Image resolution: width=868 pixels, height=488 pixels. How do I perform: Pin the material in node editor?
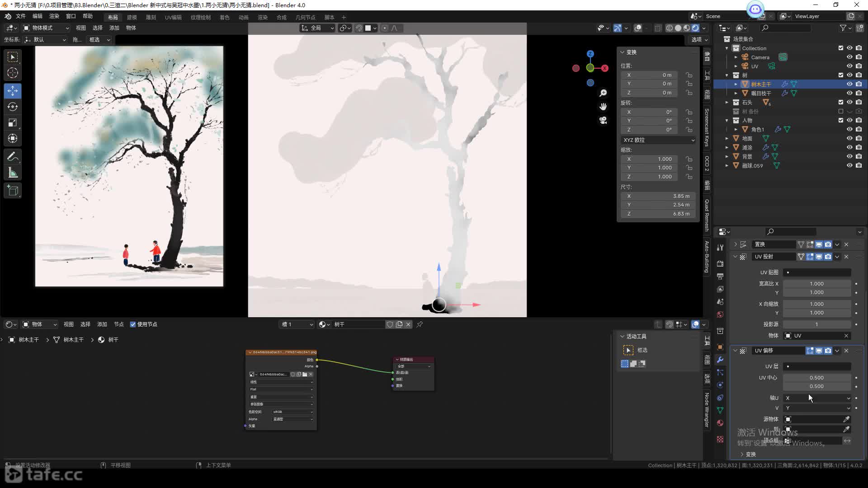pos(420,324)
